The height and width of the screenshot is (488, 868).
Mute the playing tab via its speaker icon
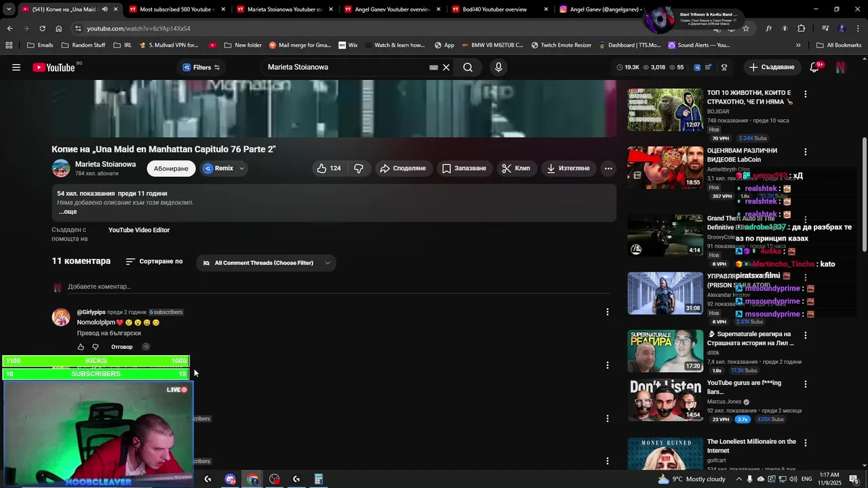[x=104, y=9]
